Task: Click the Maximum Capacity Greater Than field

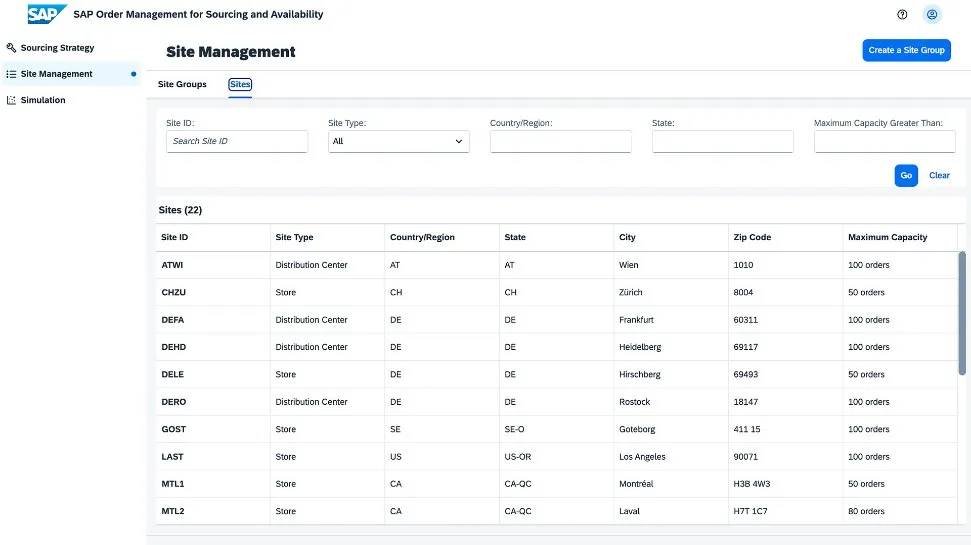Action: tap(884, 142)
